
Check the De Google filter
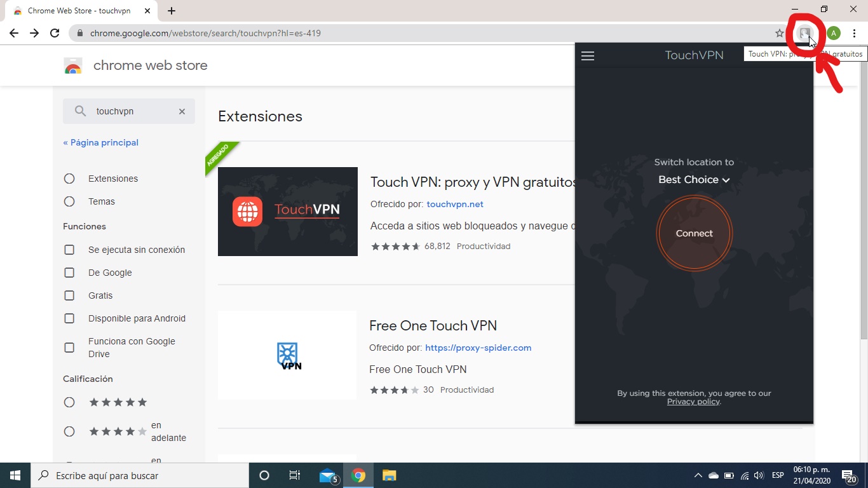tap(69, 273)
